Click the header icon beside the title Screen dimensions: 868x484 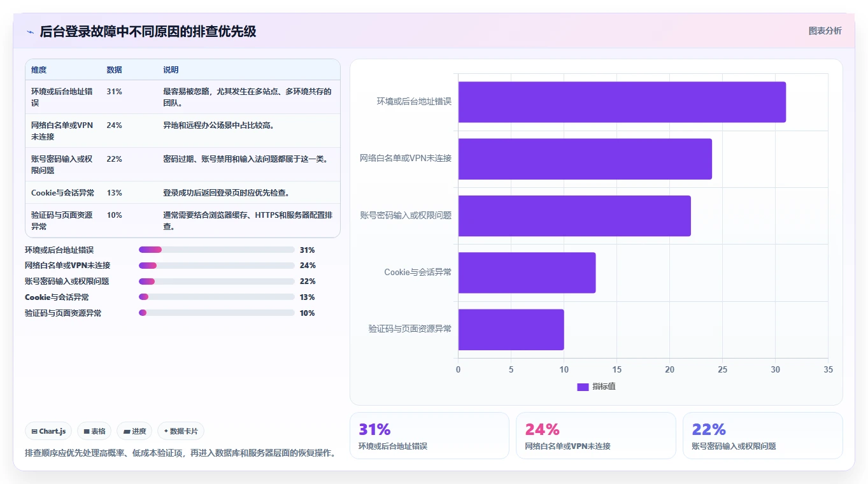click(x=30, y=32)
